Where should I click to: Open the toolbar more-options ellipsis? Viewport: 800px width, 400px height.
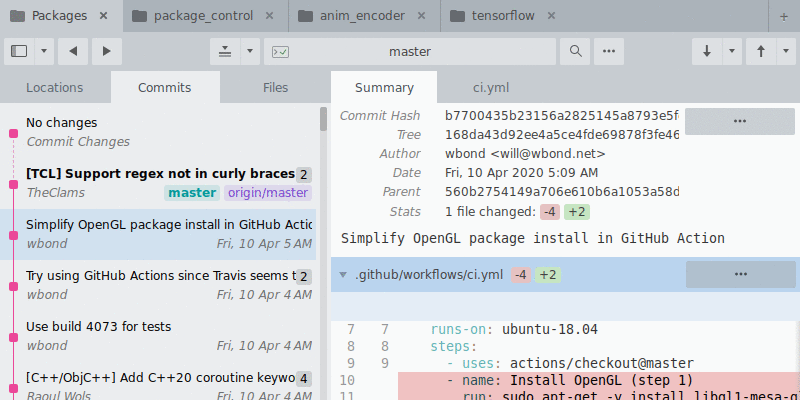click(609, 52)
